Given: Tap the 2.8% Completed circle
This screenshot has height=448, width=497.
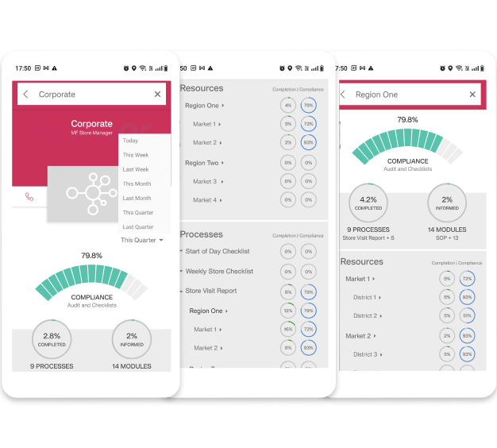Looking at the screenshot, I should 52,341.
